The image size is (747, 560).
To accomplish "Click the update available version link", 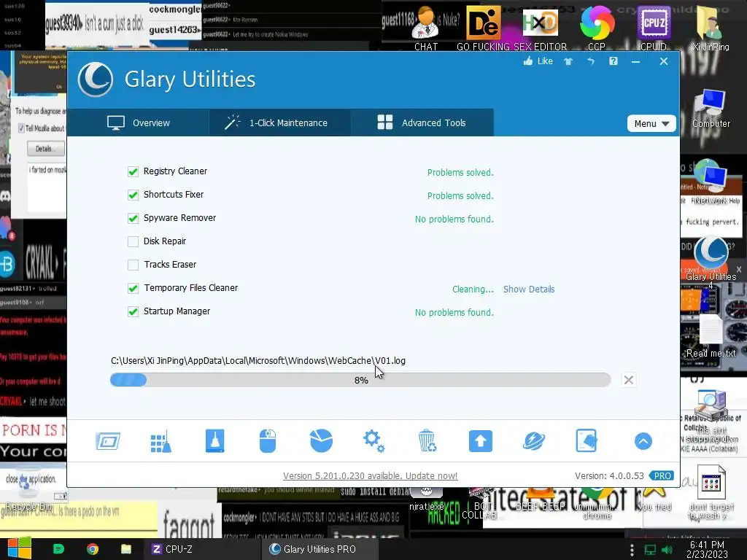I will tap(370, 475).
